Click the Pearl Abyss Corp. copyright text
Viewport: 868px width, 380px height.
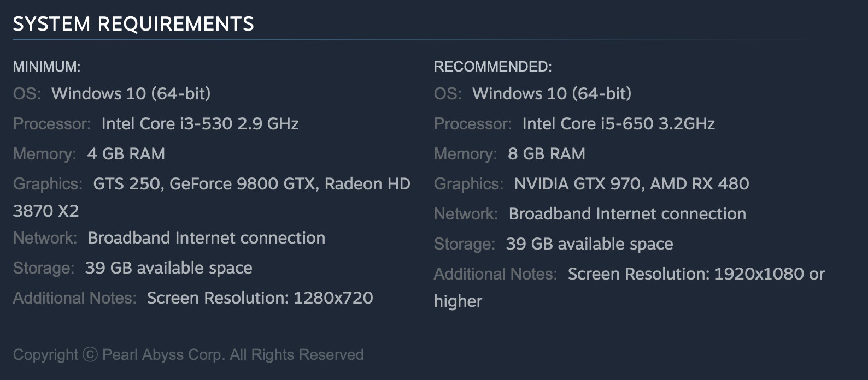[233, 355]
